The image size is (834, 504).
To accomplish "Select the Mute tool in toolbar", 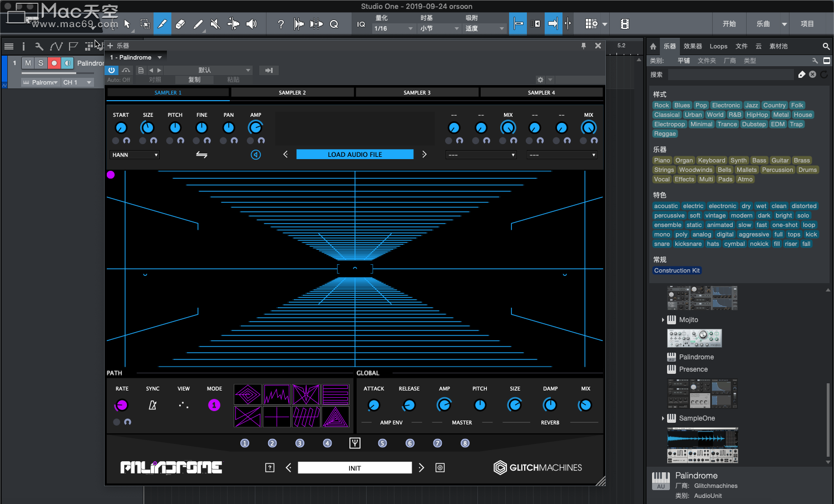I will pos(215,24).
